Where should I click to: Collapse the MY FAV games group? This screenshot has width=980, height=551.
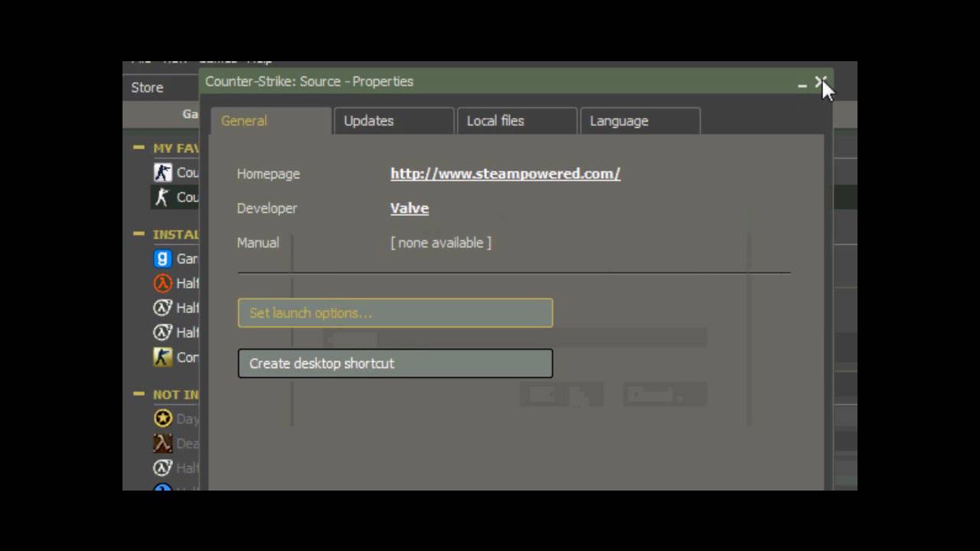click(139, 148)
